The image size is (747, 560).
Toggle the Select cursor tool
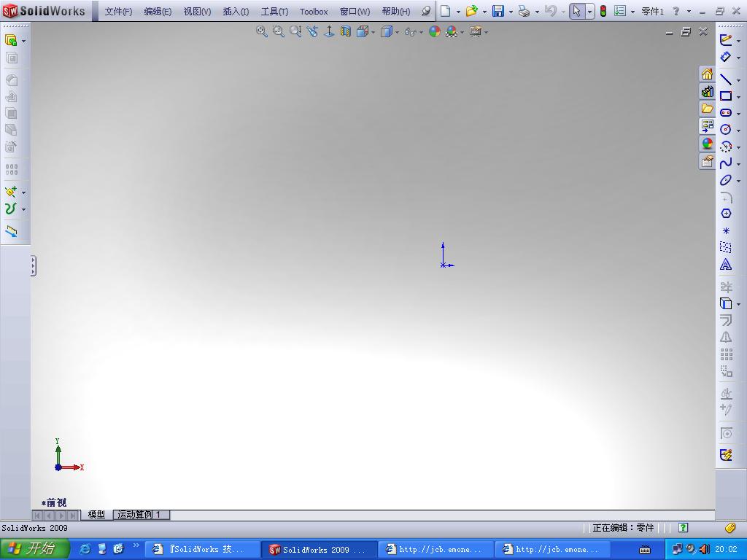click(x=577, y=11)
